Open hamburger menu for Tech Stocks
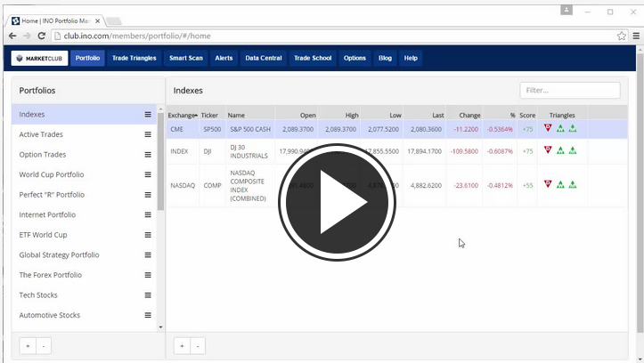The image size is (644, 363). click(x=148, y=294)
